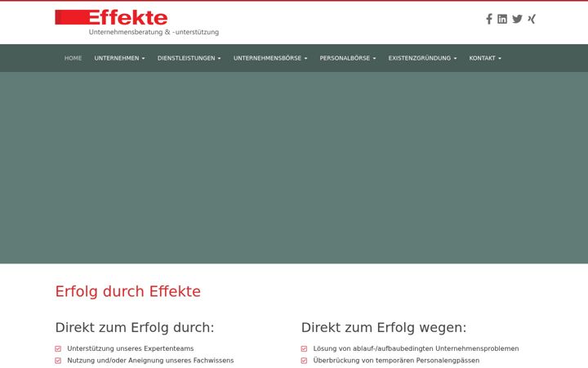Open the Twitter social icon

(x=517, y=19)
